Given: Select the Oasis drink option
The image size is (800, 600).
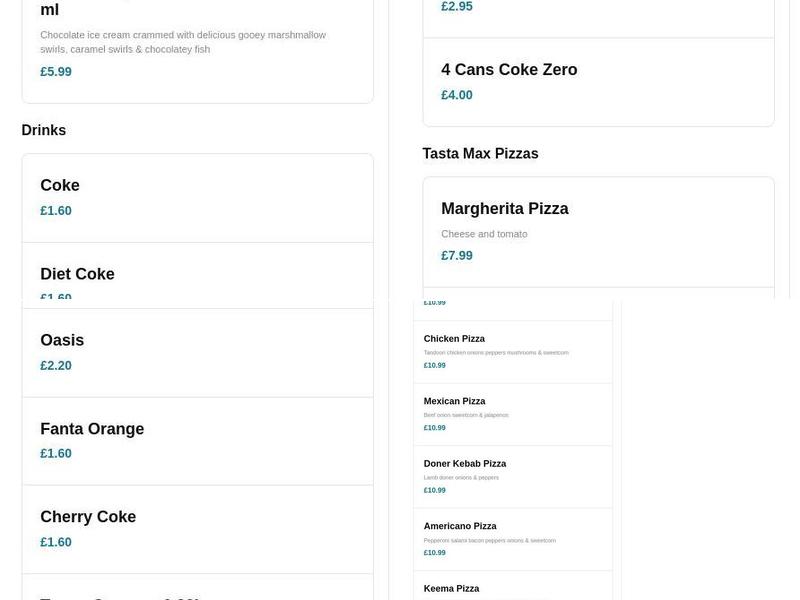Looking at the screenshot, I should [x=62, y=340].
